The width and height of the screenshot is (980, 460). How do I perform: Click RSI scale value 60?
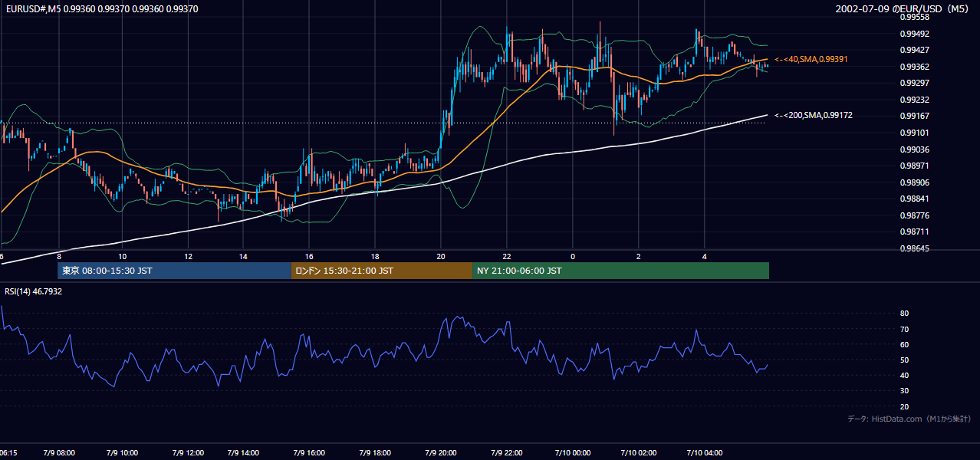pos(905,345)
